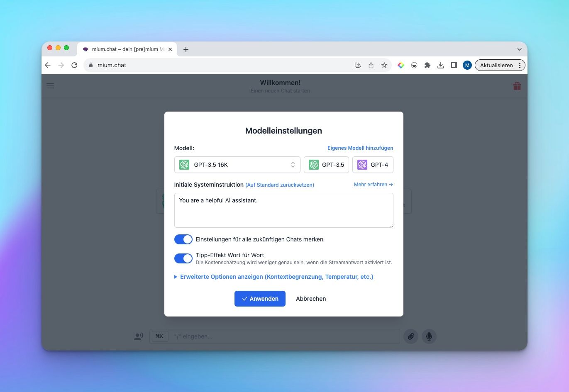This screenshot has height=392, width=569.
Task: Bookmark this page with the star icon
Action: [x=384, y=65]
